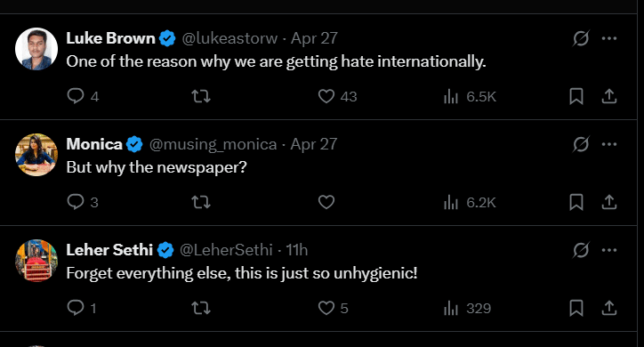This screenshot has height=347, width=644.
Task: Open more options menu on Monica's tweet
Action: (609, 144)
